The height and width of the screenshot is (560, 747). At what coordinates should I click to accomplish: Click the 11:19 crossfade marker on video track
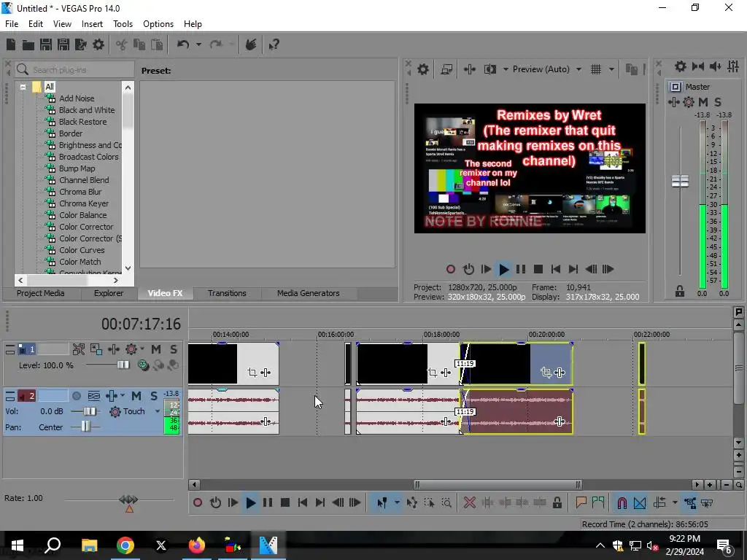coord(465,364)
